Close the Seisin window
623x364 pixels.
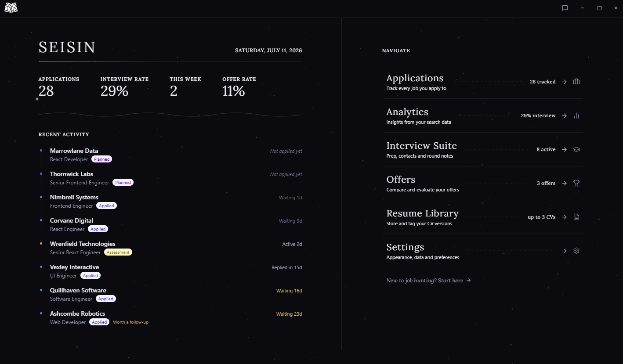pyautogui.click(x=616, y=8)
